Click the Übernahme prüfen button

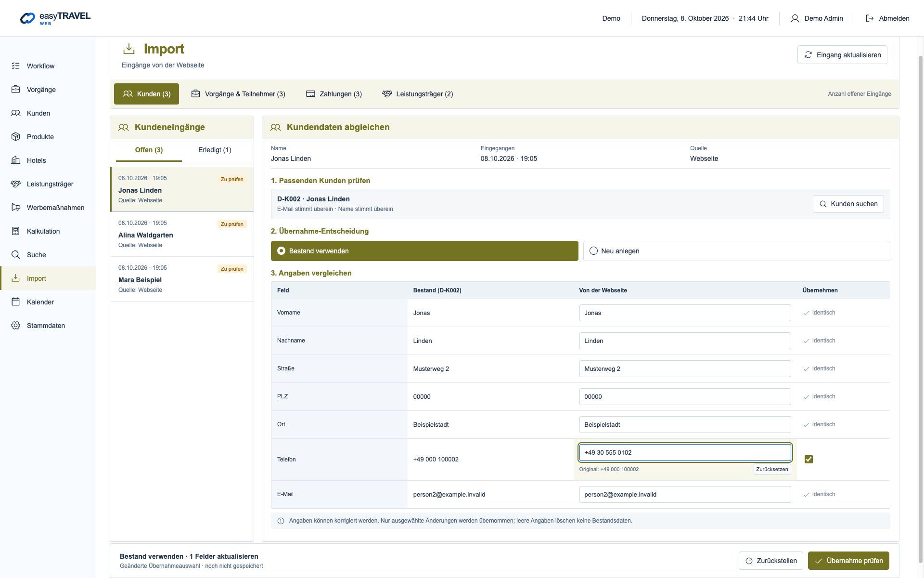[x=848, y=561]
